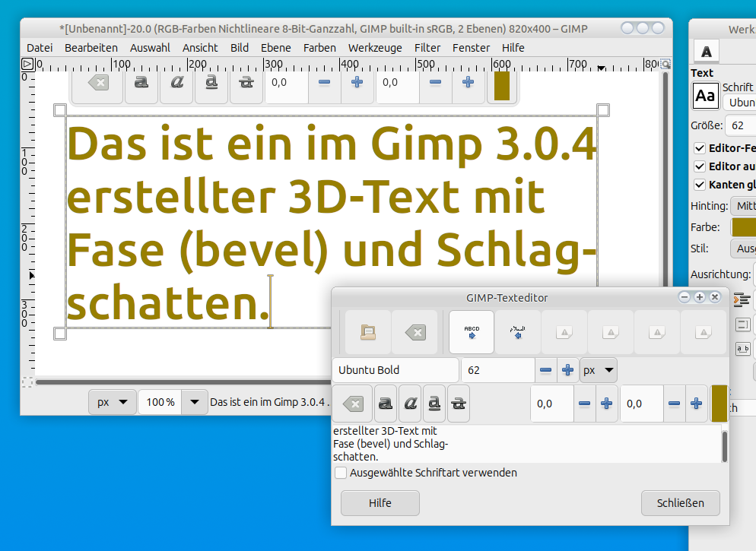Open the image menu button at ruler corner
This screenshot has width=756, height=551.
tap(27, 64)
